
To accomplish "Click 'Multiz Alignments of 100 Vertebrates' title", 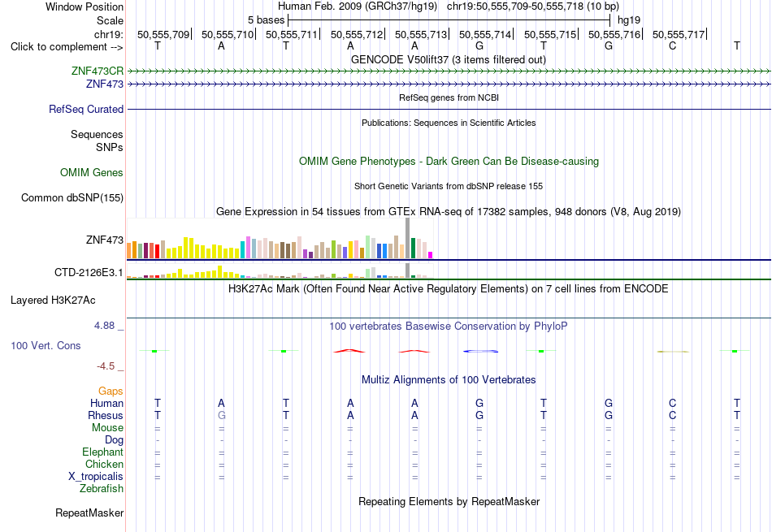I will coord(449,379).
